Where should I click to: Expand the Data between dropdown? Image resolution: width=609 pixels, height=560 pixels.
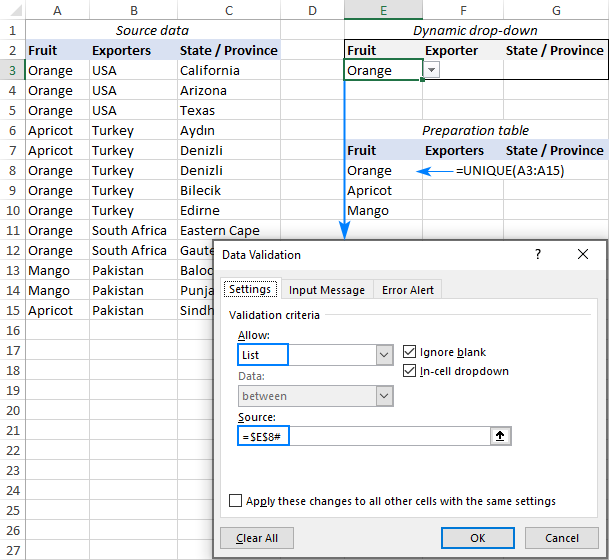(x=384, y=396)
